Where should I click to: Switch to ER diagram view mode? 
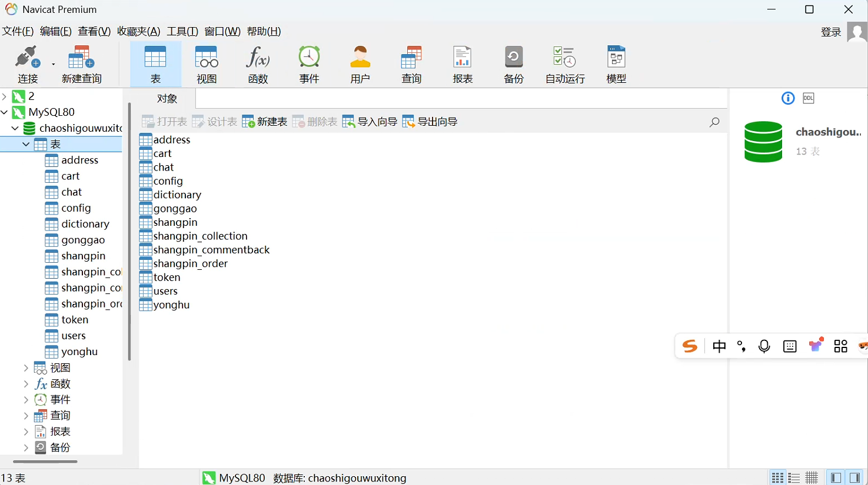(x=812, y=478)
